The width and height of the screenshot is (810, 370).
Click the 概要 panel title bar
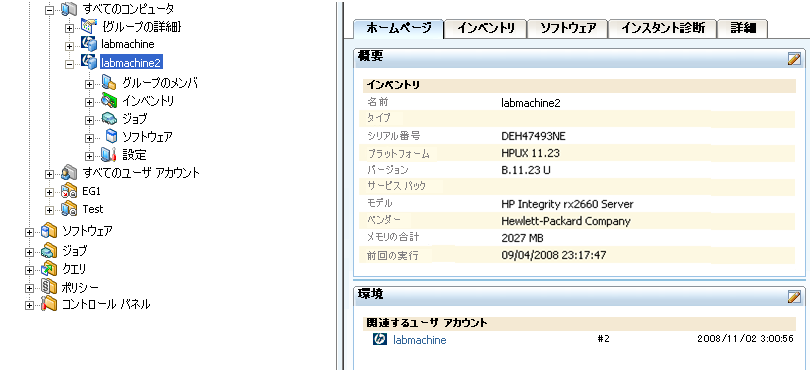[579, 58]
